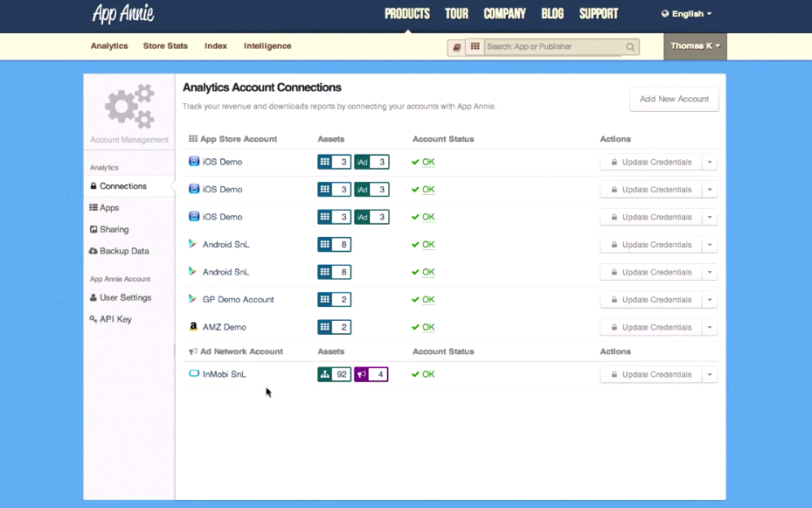
Task: Open the COMPANY menu item
Action: click(x=504, y=14)
